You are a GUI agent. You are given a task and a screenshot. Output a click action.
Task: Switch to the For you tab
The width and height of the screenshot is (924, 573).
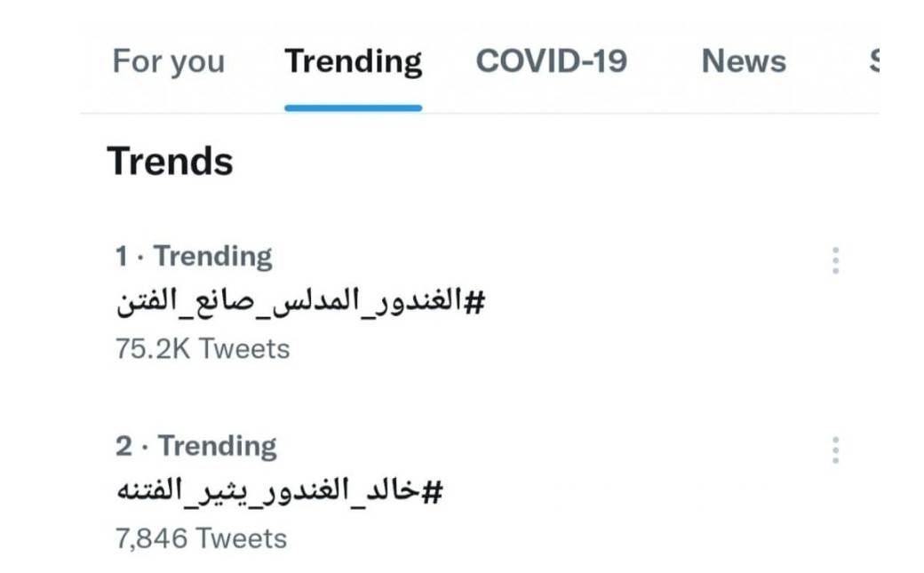point(168,61)
